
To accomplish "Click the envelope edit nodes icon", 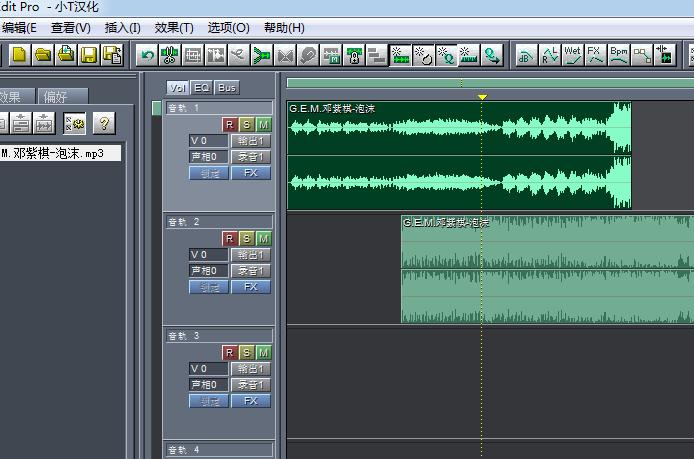I will [x=642, y=55].
